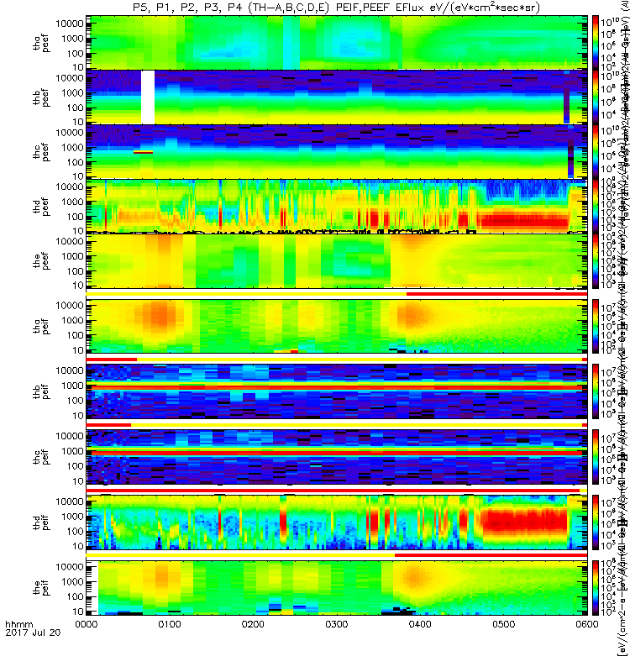This screenshot has width=630, height=672.
Task: Click the 'tha peef' panel label
Action: pos(41,44)
